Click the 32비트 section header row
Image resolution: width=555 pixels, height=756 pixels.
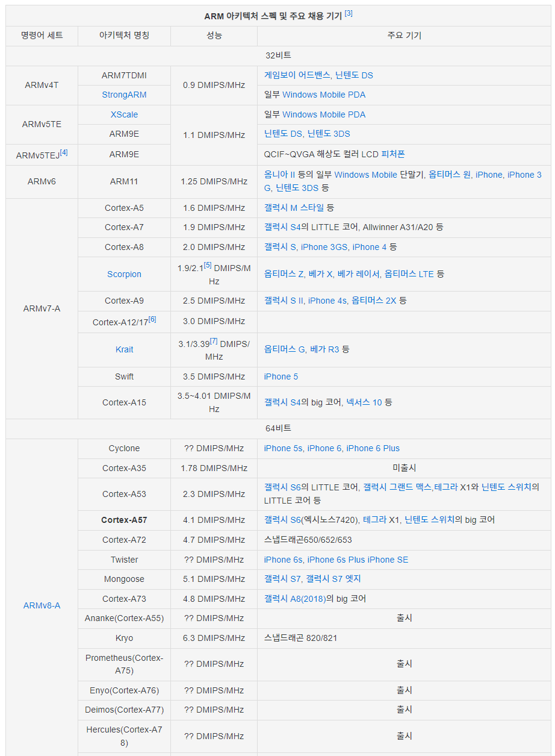278,55
